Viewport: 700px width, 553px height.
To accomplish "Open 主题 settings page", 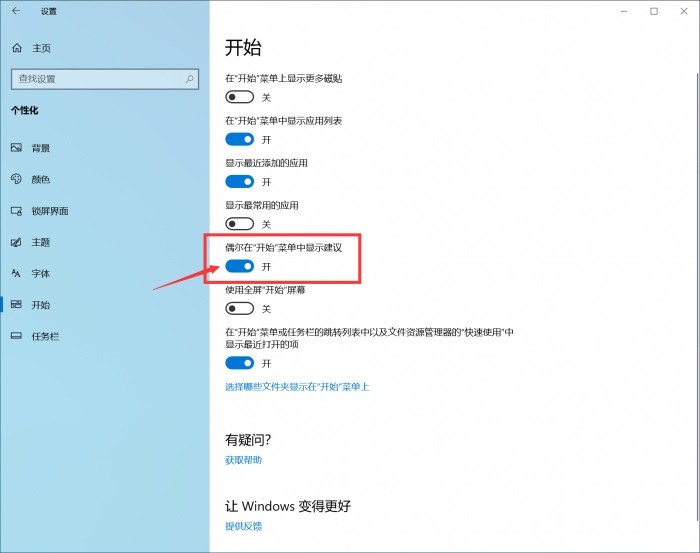I will coord(104,242).
